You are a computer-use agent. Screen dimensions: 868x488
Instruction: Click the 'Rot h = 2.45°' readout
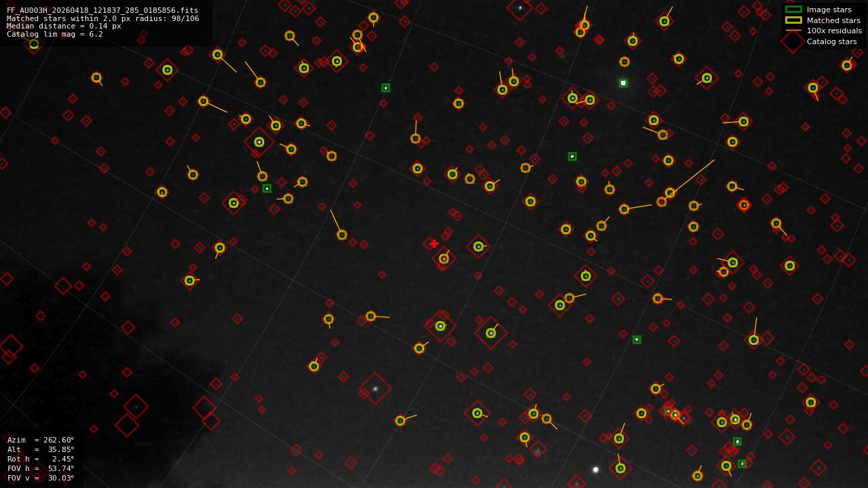[41, 459]
